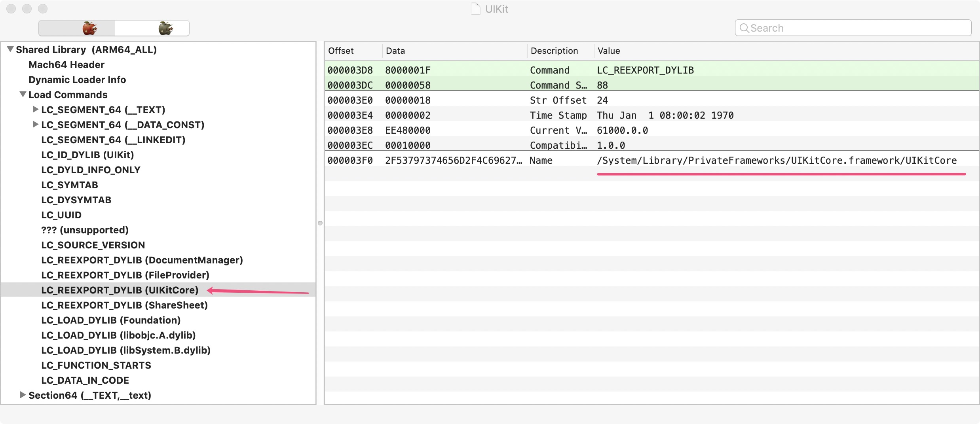Click the UIKit document icon in title
Image resolution: width=980 pixels, height=424 pixels.
point(475,9)
